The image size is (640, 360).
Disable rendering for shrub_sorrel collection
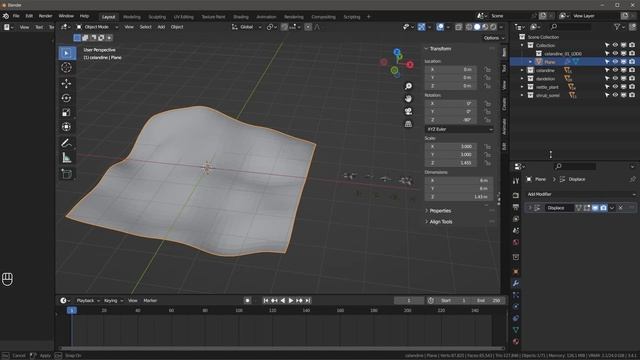632,95
